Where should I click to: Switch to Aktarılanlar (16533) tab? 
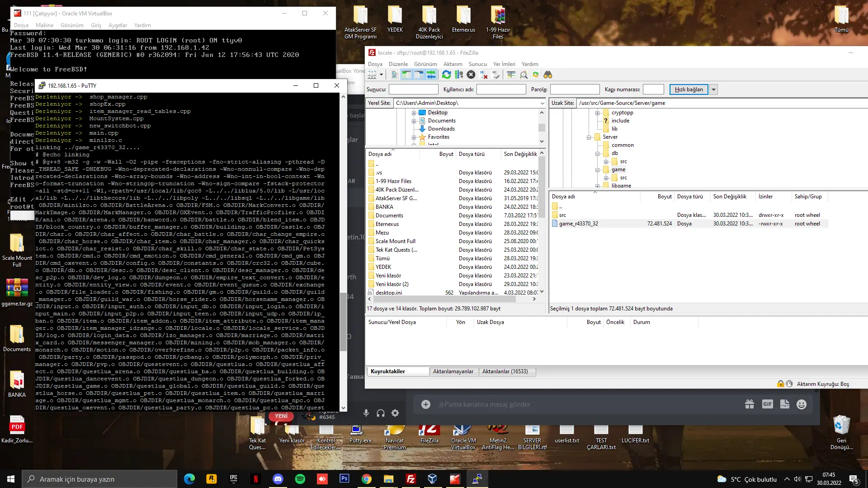pyautogui.click(x=505, y=371)
